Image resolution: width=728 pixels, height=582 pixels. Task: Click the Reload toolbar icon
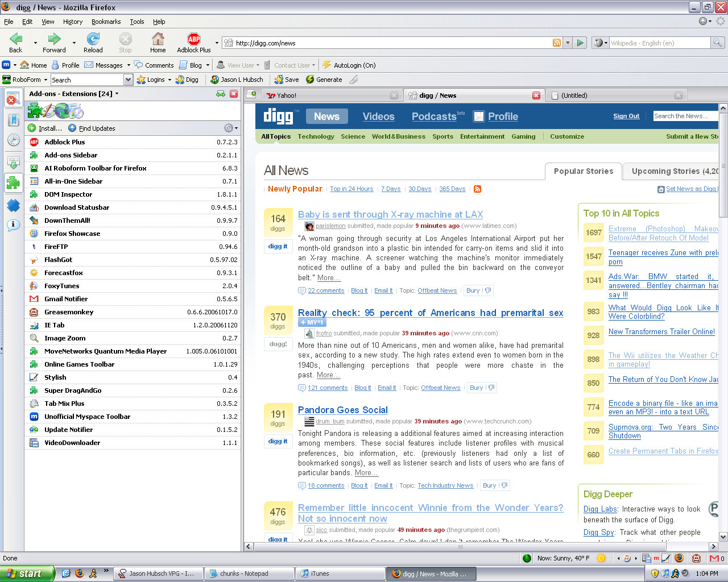[93, 42]
